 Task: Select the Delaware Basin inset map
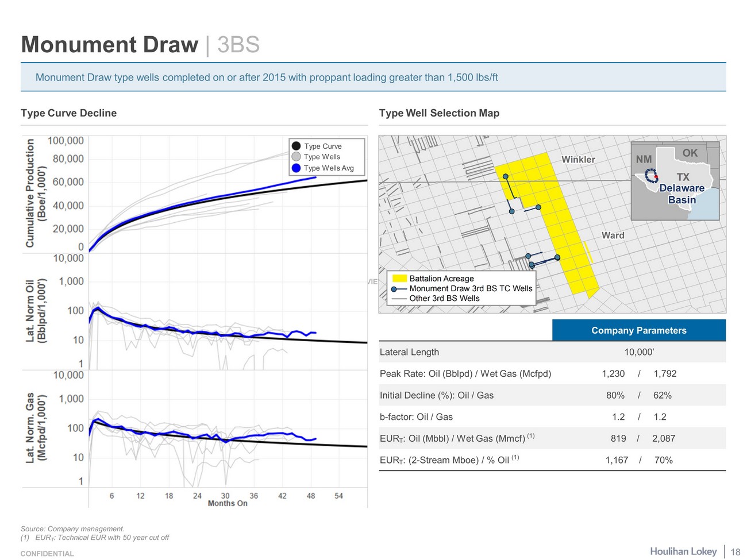pos(675,181)
